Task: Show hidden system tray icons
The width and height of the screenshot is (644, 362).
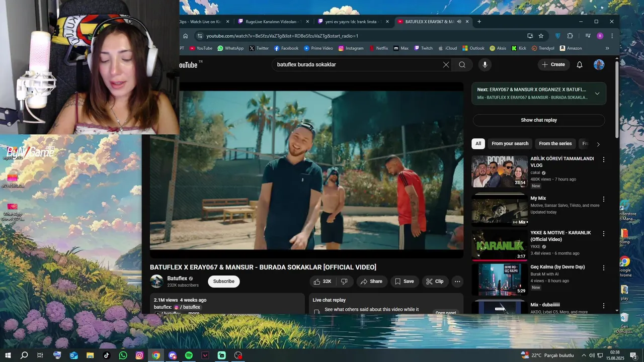Action: (584, 355)
